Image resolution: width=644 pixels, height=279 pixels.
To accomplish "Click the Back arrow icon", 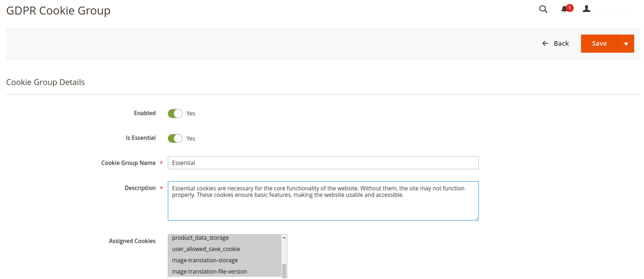I will 545,44.
